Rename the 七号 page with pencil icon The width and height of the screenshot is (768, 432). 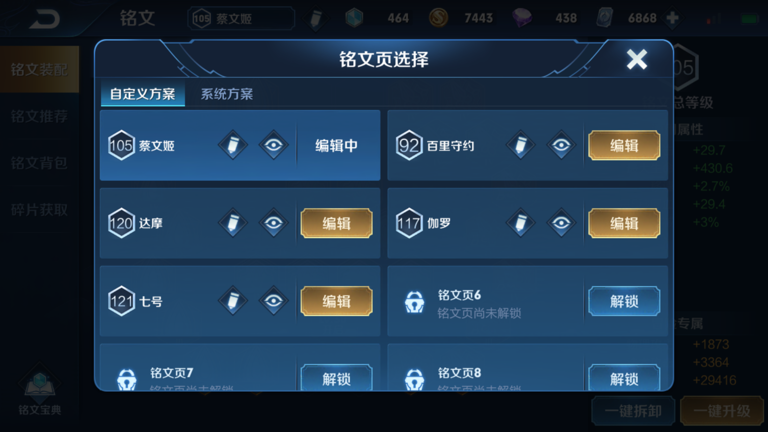233,301
